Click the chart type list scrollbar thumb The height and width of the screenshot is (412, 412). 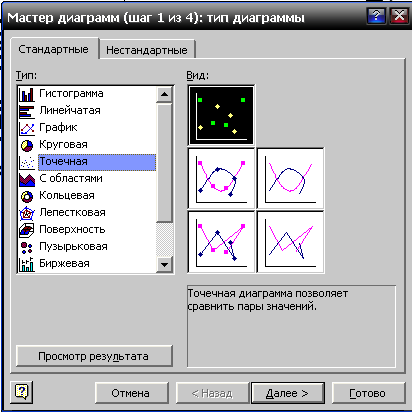pos(164,163)
